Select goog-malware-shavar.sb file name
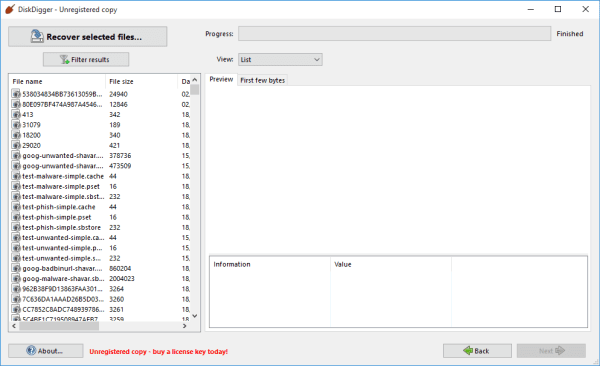Screen dimensions: 600x366 63,279
